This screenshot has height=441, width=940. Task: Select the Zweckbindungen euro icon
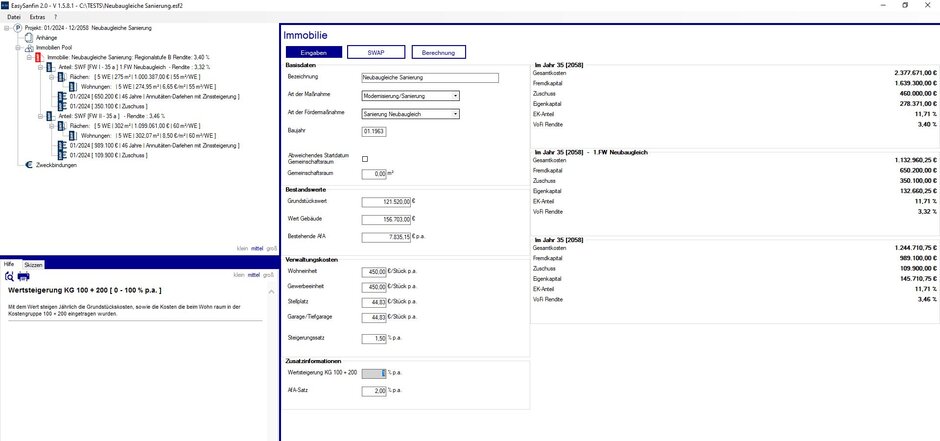click(x=28, y=164)
